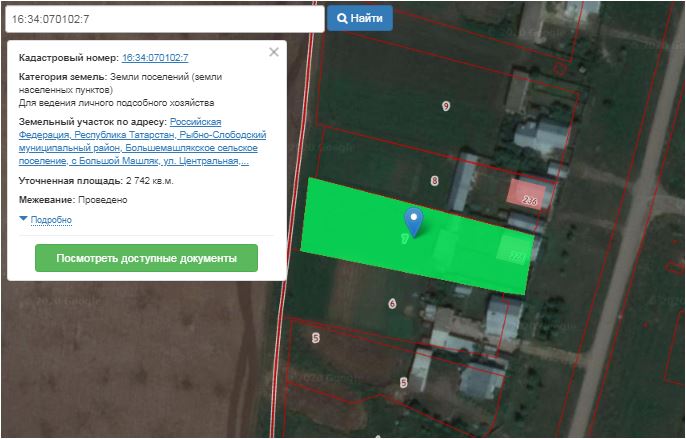Open cadastral number link 16:34:070102:7
The height and width of the screenshot is (439, 686).
(155, 59)
